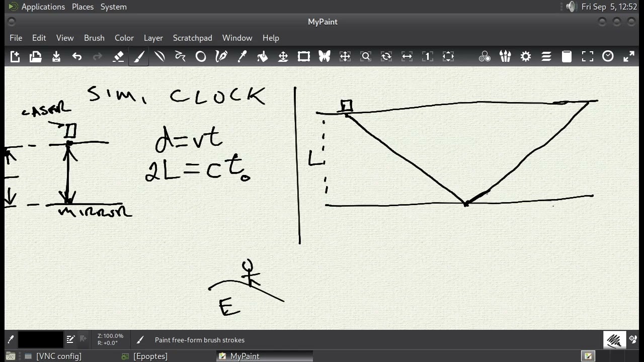Click the MyPaint taskbar button
Screen dimensions: 644x362
tap(265, 356)
